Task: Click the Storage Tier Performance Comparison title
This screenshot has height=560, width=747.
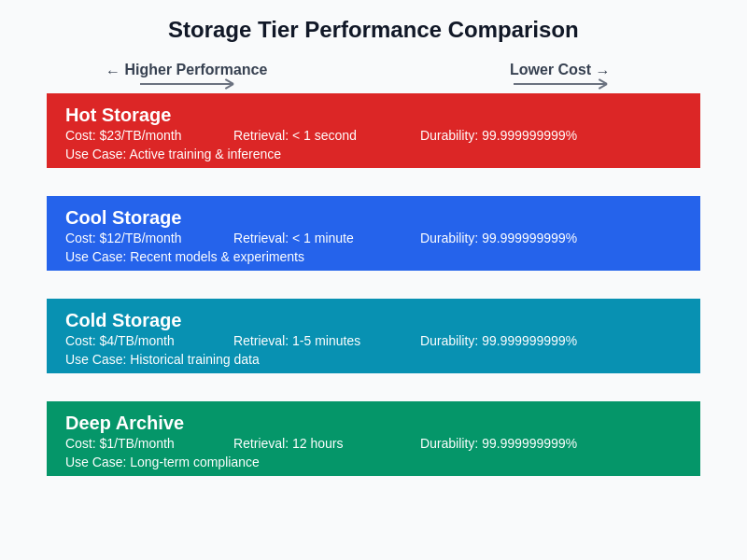Action: point(373,30)
